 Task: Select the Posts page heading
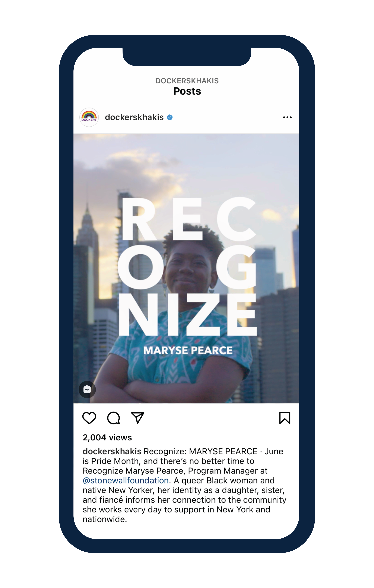[x=187, y=91]
